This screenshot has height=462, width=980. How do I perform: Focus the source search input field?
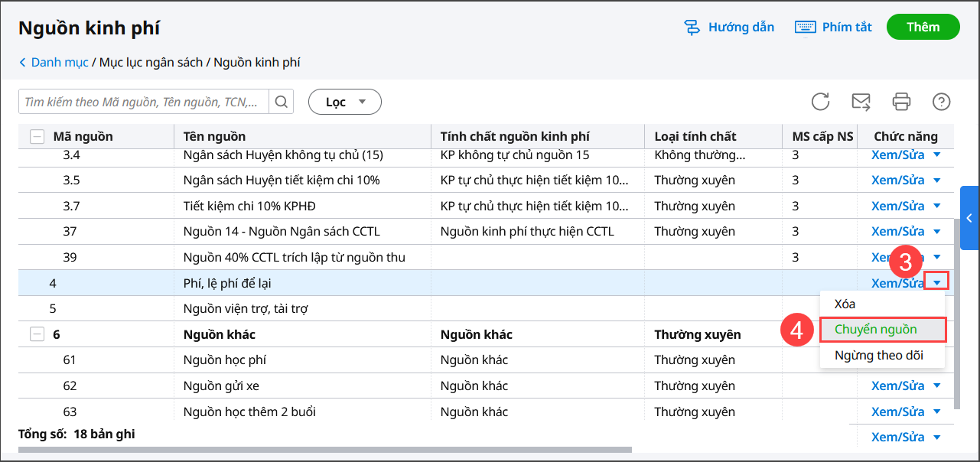point(145,102)
